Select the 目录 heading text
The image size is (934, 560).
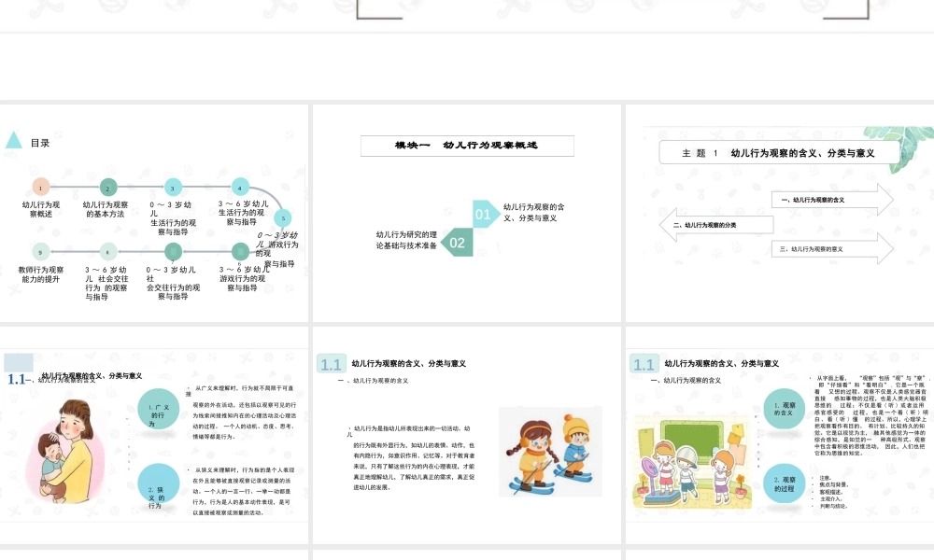click(40, 143)
